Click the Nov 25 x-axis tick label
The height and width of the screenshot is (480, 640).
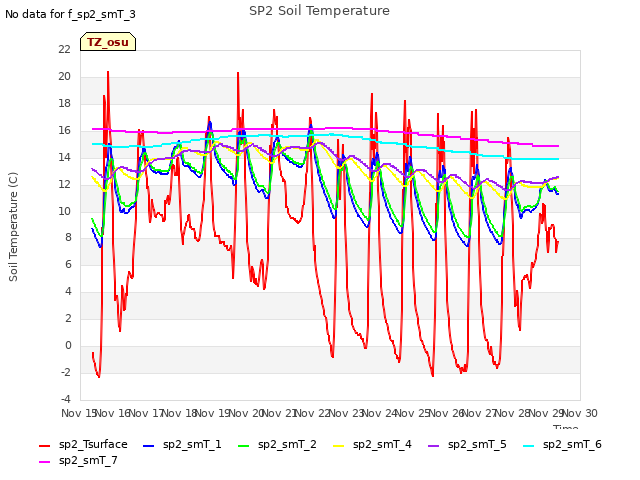[412, 413]
